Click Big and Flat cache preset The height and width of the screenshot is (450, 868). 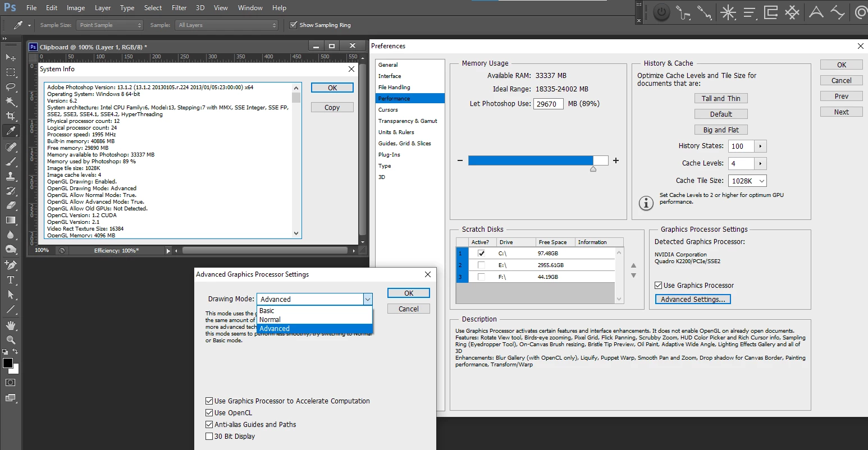click(721, 130)
